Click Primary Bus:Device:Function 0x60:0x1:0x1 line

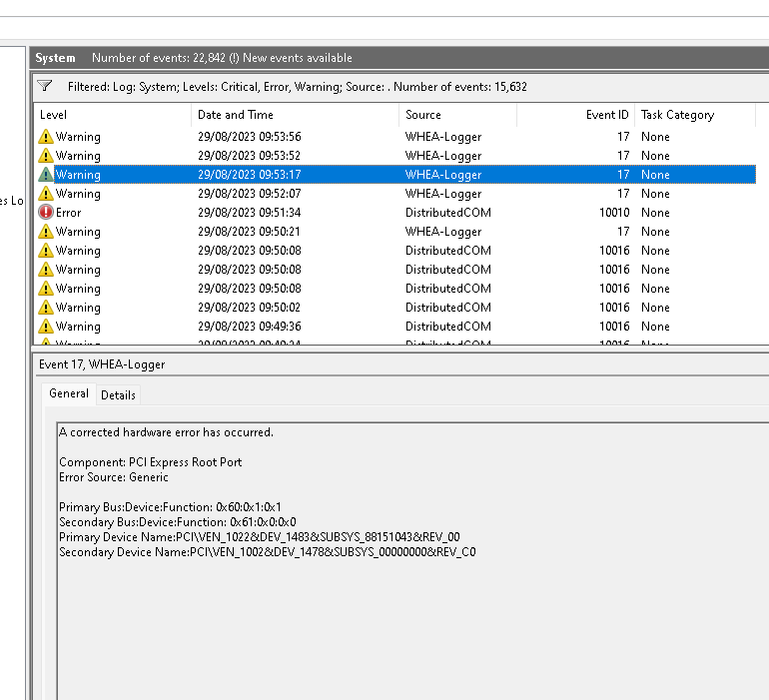(170, 507)
